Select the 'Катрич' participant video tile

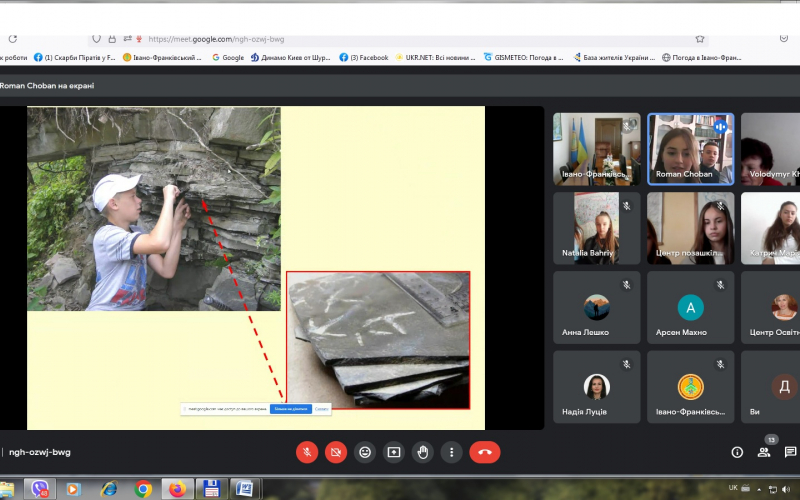(770, 228)
